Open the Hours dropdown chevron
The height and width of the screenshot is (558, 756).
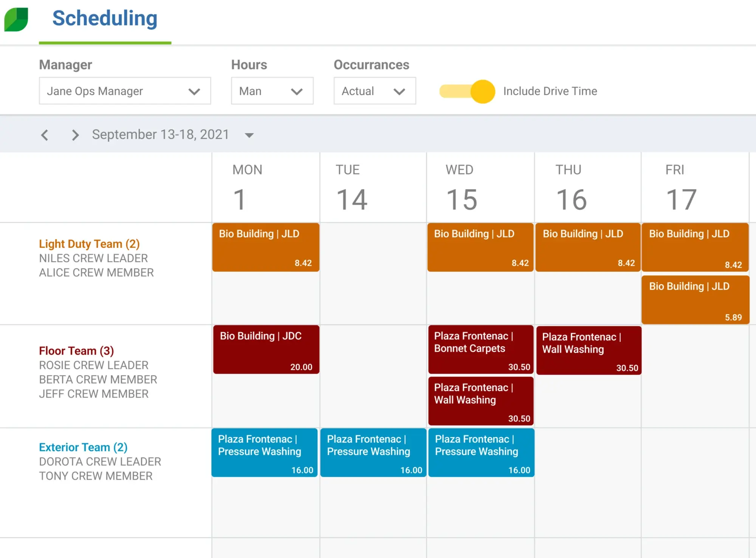296,91
